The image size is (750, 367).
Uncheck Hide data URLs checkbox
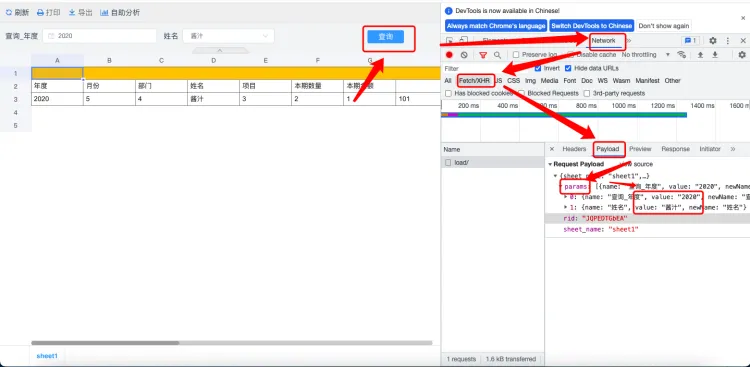click(568, 68)
